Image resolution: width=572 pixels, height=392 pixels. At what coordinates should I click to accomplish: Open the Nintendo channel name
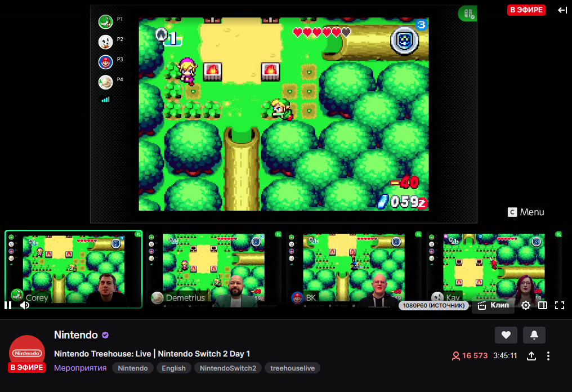(x=76, y=335)
